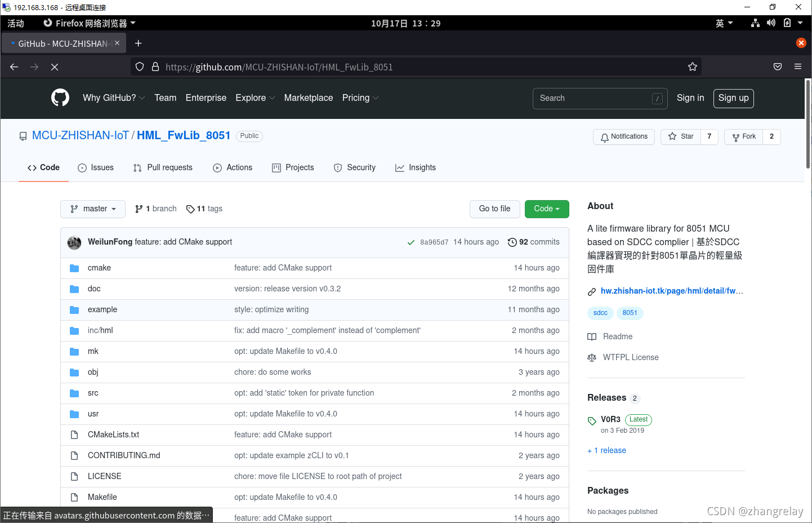Switch to the Insights tab
This screenshot has height=523, width=812.
coord(416,167)
